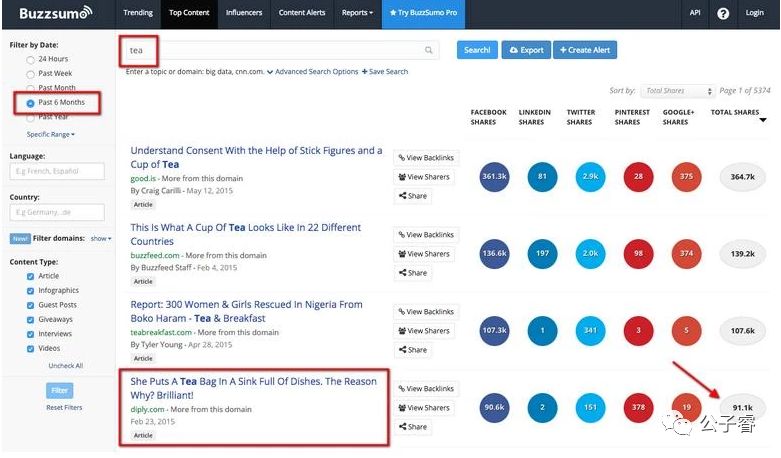The image size is (781, 458).
Task: View Sharers for the 22 Countries article
Action: (424, 254)
